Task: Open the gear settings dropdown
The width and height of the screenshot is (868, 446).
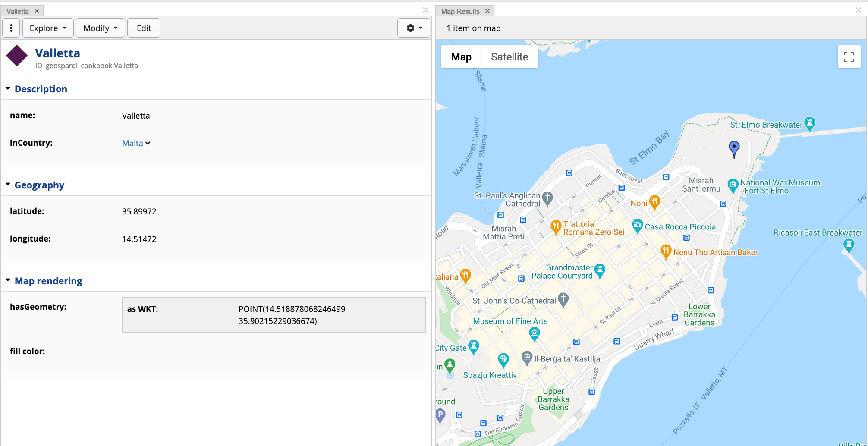Action: click(x=414, y=28)
